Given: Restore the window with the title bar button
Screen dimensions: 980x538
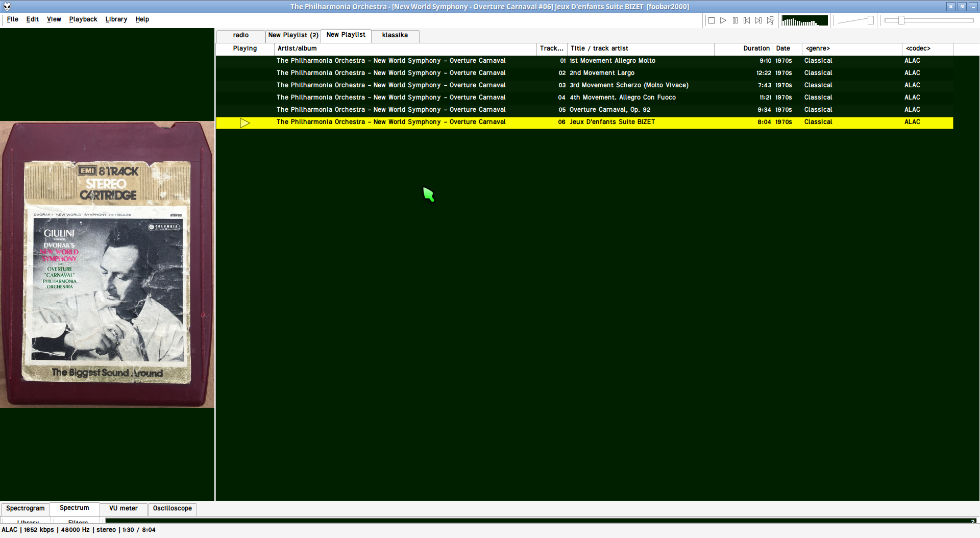Looking at the screenshot, I should 962,7.
